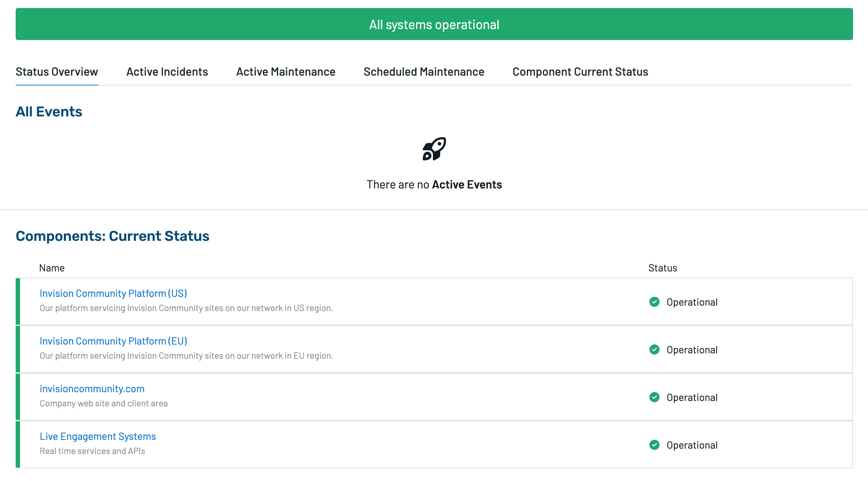This screenshot has height=481, width=868.
Task: Click the All systems operational banner
Action: (434, 24)
